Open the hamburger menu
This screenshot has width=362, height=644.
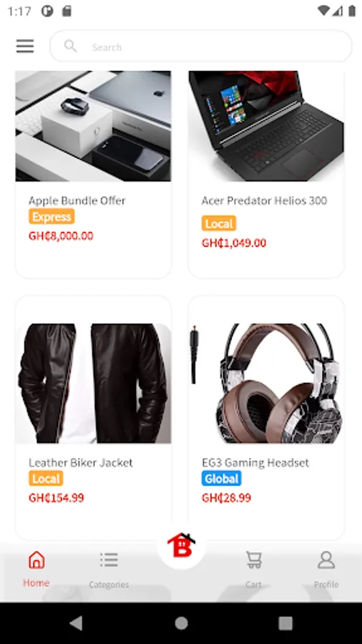coord(25,46)
